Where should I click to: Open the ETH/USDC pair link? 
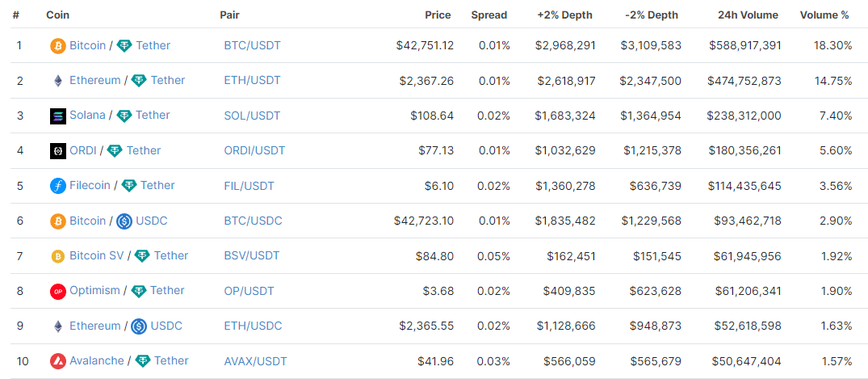point(253,326)
